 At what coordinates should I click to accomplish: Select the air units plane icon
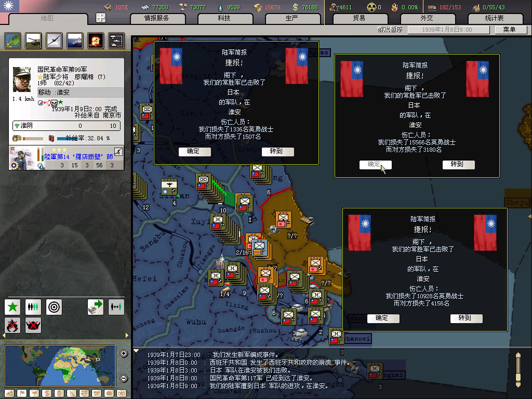pyautogui.click(x=54, y=41)
